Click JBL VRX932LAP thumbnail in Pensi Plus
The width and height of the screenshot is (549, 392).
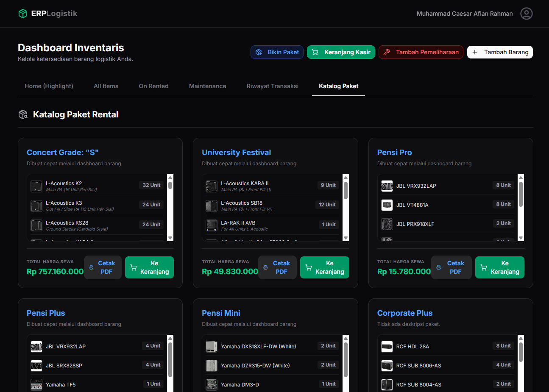click(x=36, y=346)
